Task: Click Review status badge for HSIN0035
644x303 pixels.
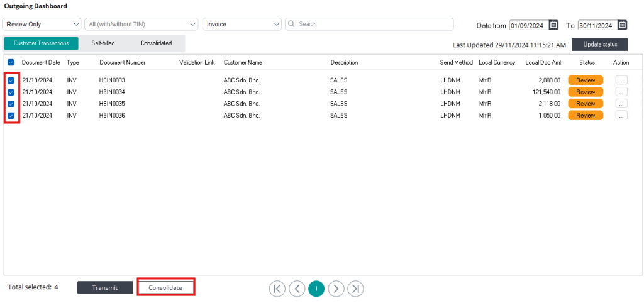Action: [x=586, y=104]
